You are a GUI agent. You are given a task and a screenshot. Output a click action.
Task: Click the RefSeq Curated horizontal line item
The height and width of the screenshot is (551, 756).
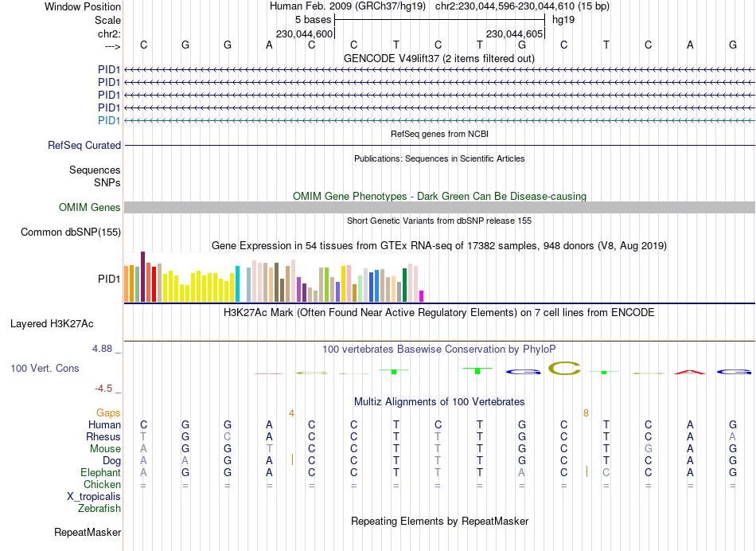pos(439,145)
